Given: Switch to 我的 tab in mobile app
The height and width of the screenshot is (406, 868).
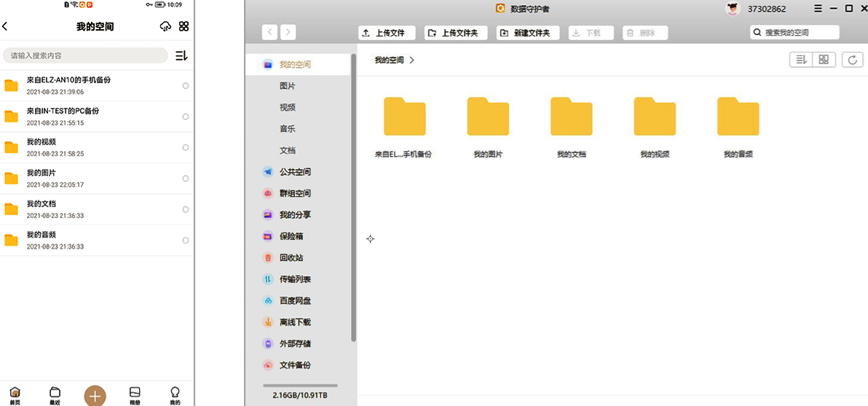Looking at the screenshot, I should pos(175,396).
